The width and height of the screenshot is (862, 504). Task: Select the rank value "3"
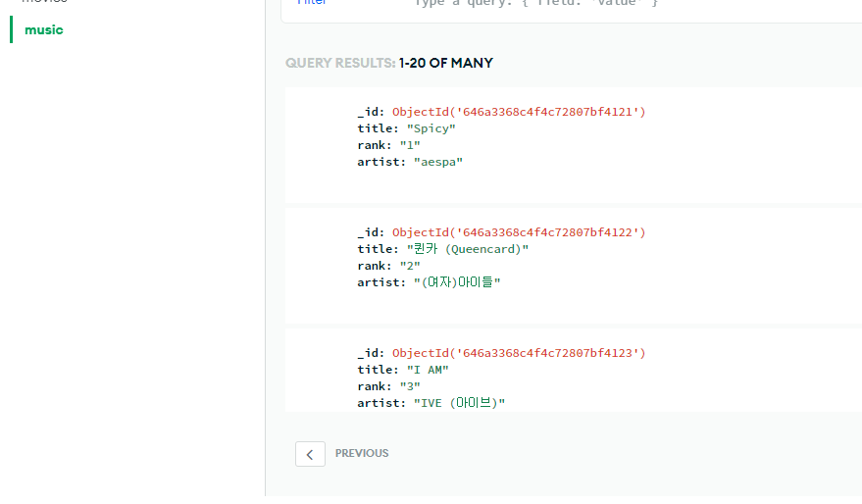click(410, 386)
